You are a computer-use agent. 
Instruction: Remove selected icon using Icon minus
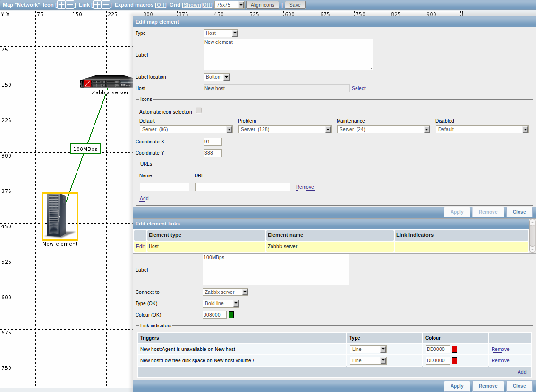tap(70, 5)
